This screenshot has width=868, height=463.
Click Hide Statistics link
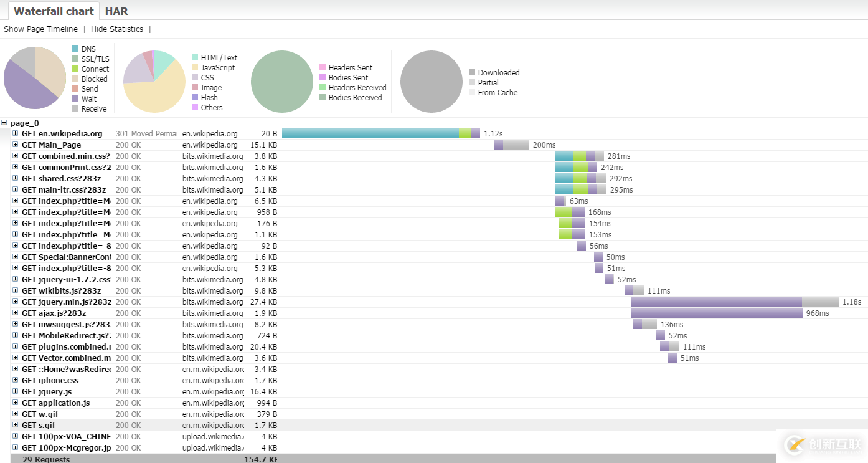pyautogui.click(x=117, y=29)
